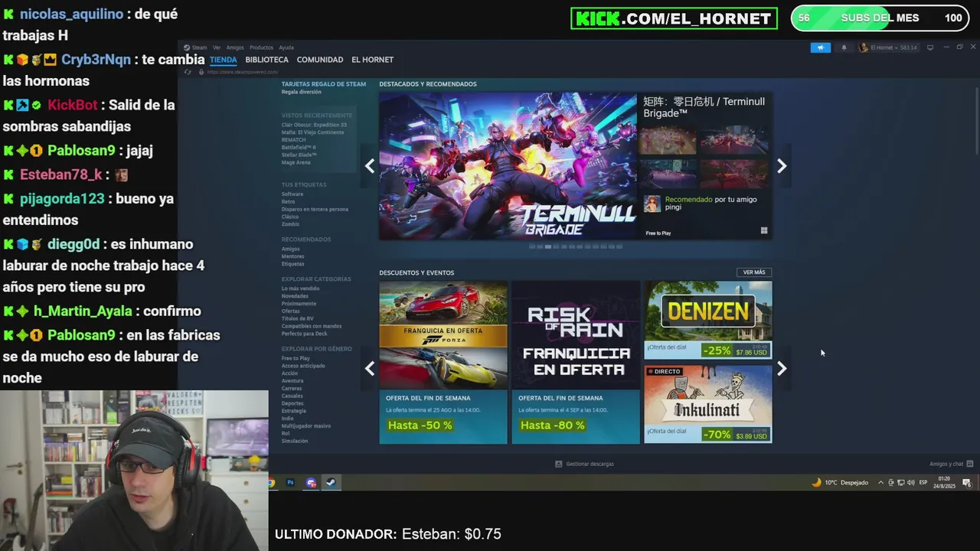Viewport: 980px width, 551px height.
Task: Open Amigos y chat panel
Action: 951,464
